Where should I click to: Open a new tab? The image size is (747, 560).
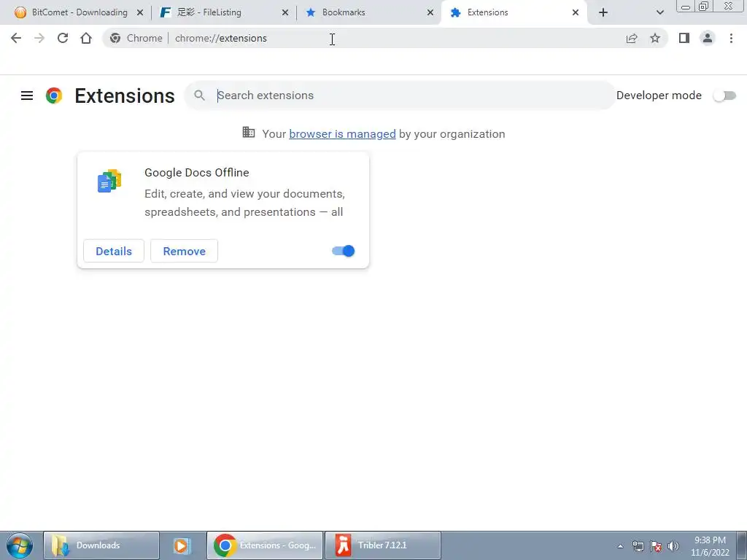603,12
